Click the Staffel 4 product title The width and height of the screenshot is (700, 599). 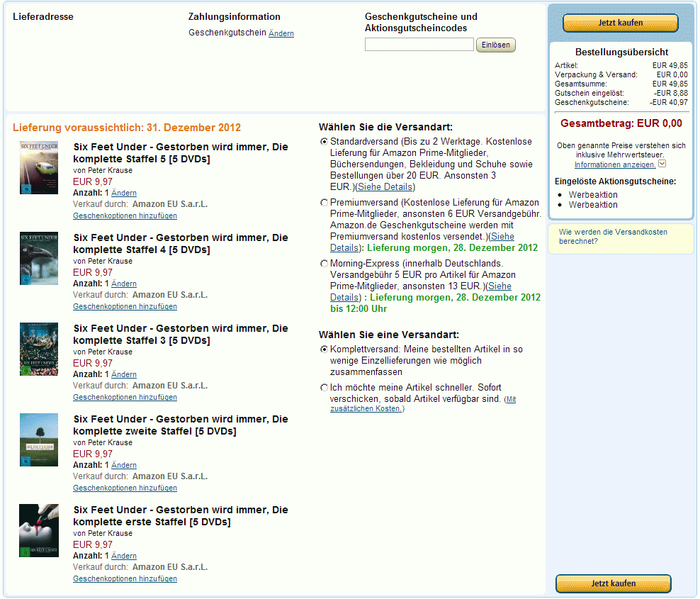[x=181, y=243]
